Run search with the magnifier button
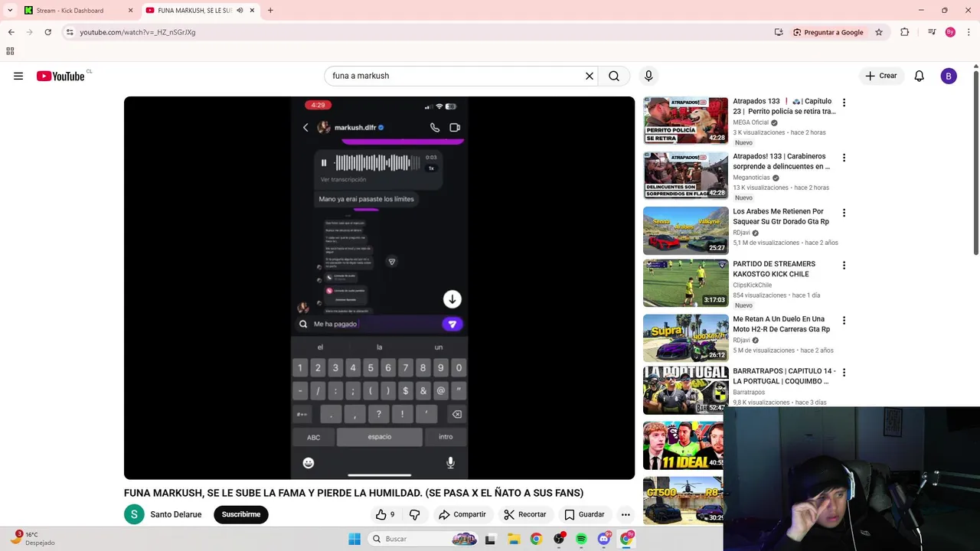980x551 pixels. coord(614,76)
